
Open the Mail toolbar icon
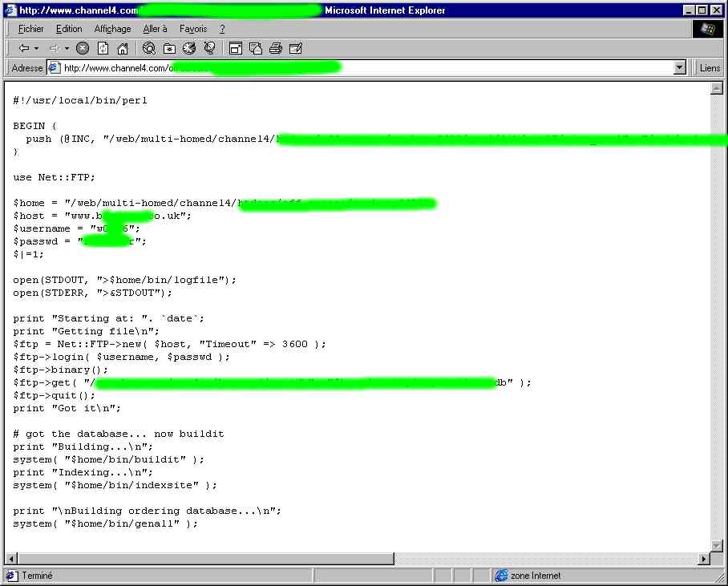click(x=255, y=48)
